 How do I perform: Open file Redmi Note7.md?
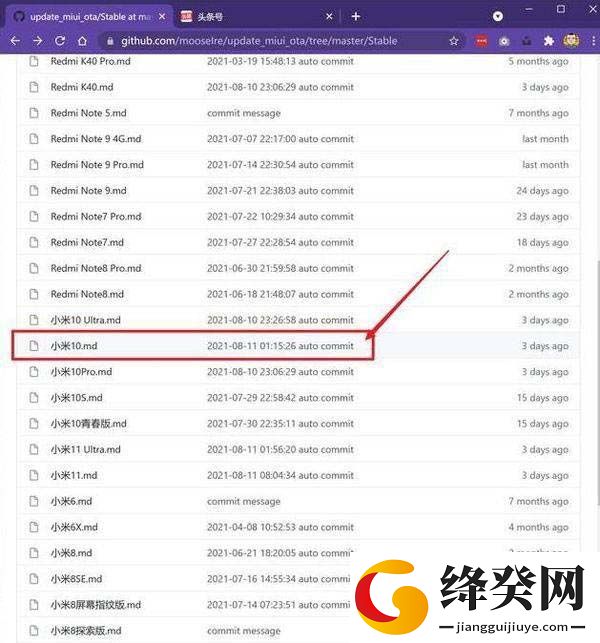(87, 242)
